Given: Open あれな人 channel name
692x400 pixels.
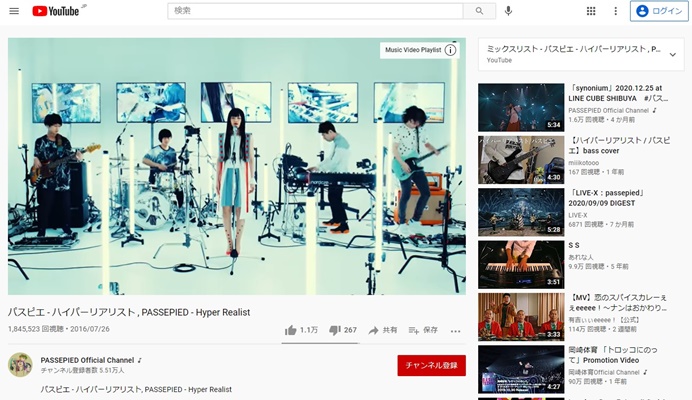Looking at the screenshot, I should [x=581, y=257].
